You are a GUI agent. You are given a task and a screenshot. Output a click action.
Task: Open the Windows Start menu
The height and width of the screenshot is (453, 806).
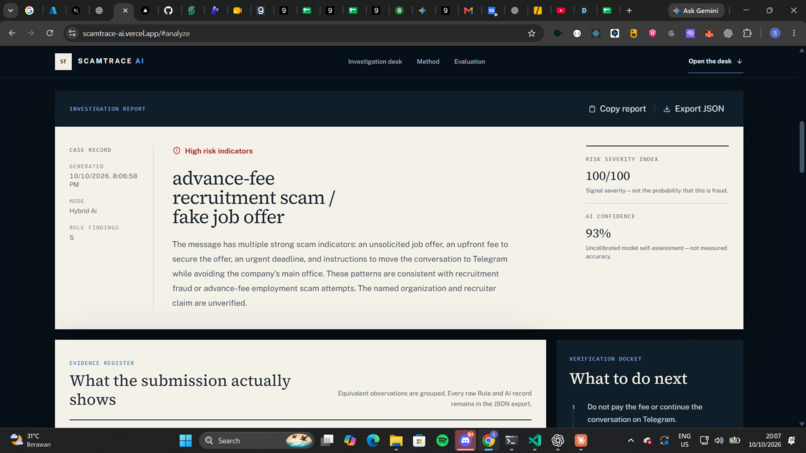(x=186, y=441)
